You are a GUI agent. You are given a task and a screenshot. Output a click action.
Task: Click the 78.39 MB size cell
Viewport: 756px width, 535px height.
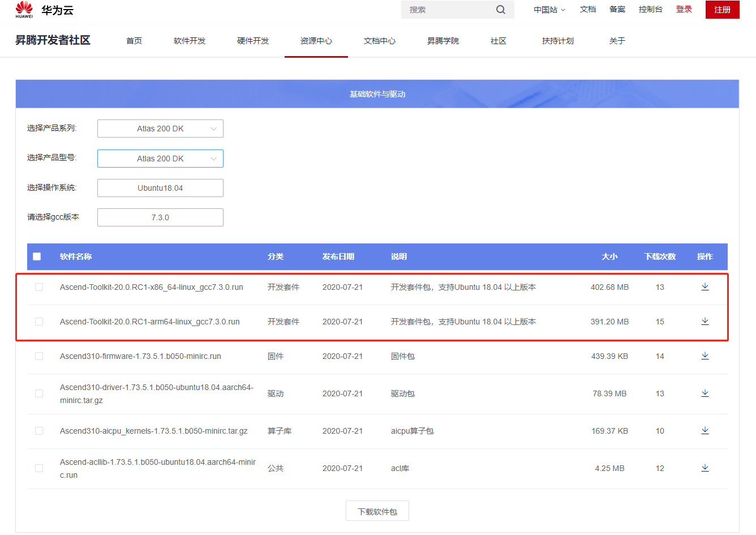(609, 393)
